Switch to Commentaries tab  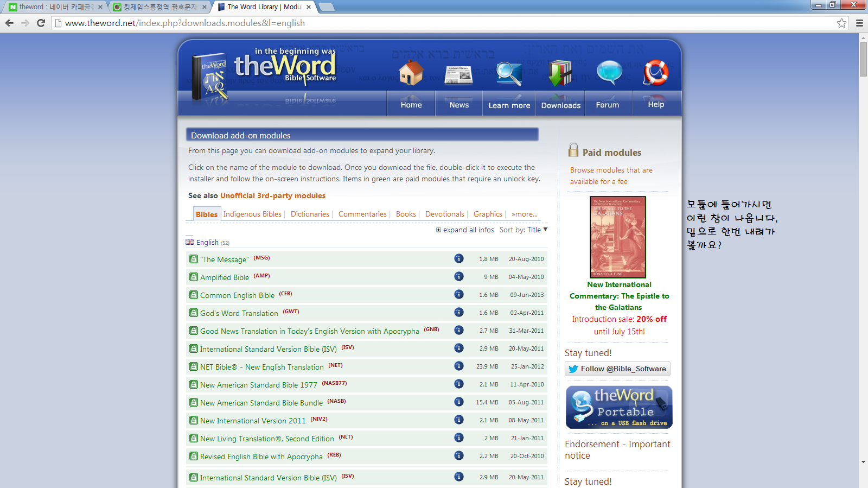point(362,214)
